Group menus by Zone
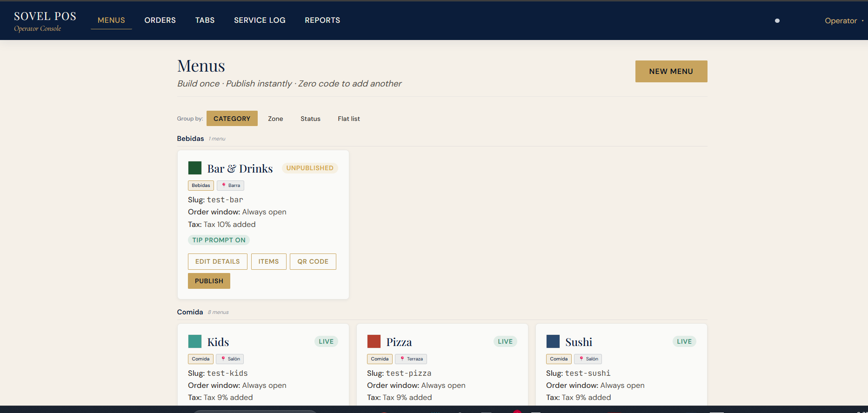 coord(275,119)
